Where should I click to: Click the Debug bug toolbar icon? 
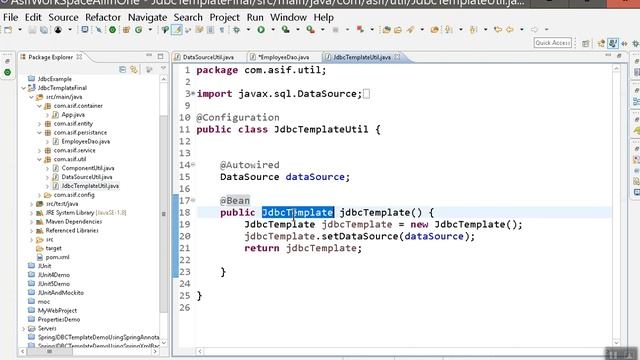(236, 30)
